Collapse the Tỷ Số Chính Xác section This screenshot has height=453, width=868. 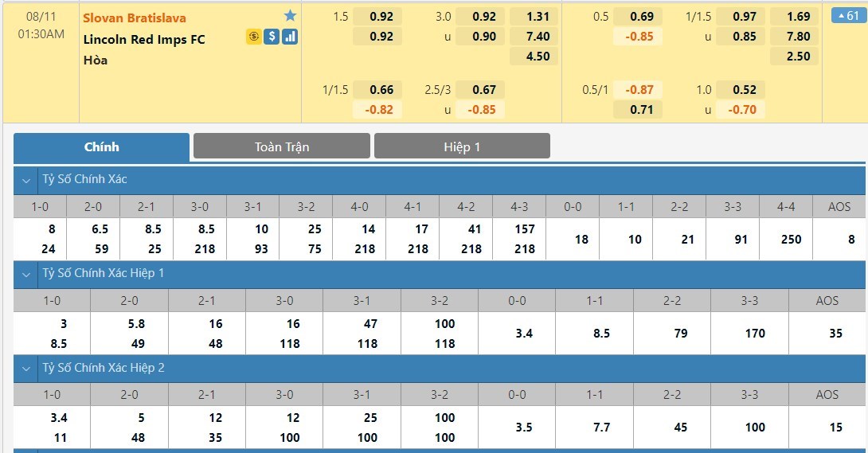click(25, 180)
